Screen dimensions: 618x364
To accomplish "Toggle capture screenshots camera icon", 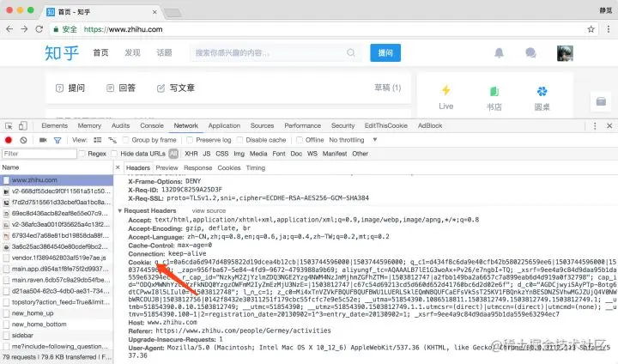I will pyautogui.click(x=43, y=140).
